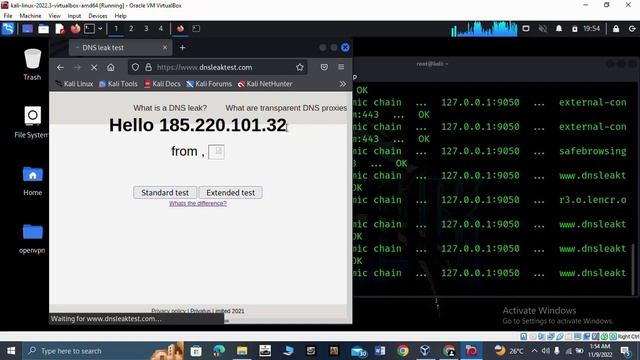
Task: Open the VirtualBox View menu
Action: point(54,16)
